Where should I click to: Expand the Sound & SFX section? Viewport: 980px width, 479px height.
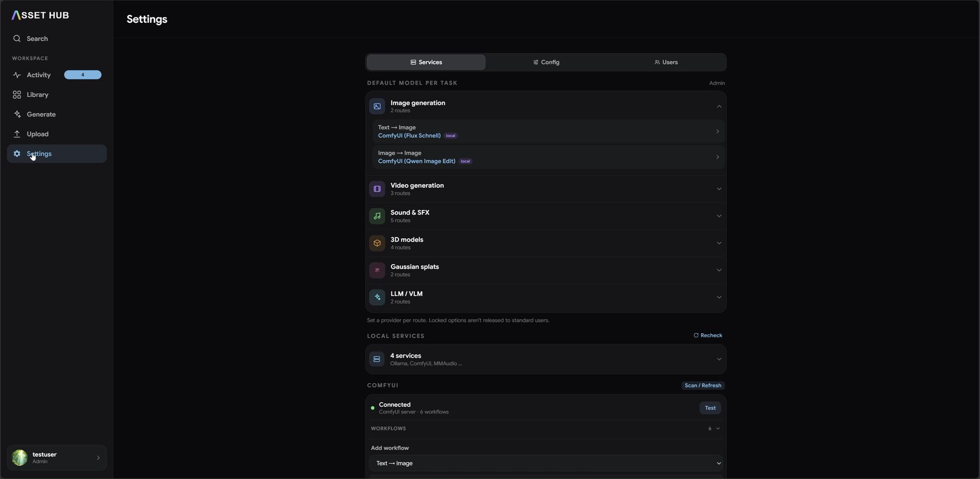tap(719, 216)
